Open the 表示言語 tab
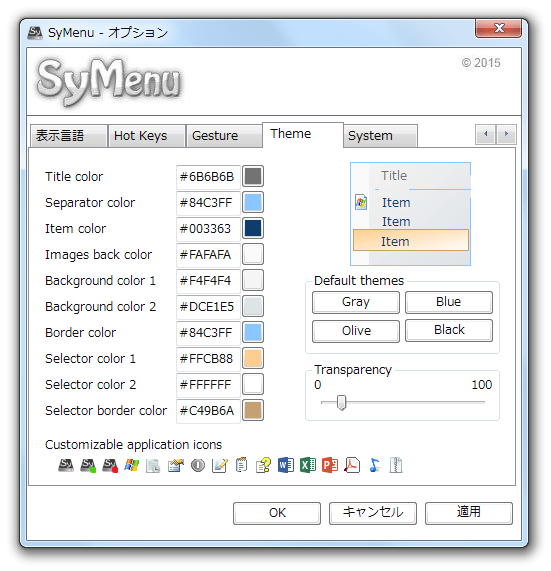551x571 pixels. pyautogui.click(x=68, y=135)
